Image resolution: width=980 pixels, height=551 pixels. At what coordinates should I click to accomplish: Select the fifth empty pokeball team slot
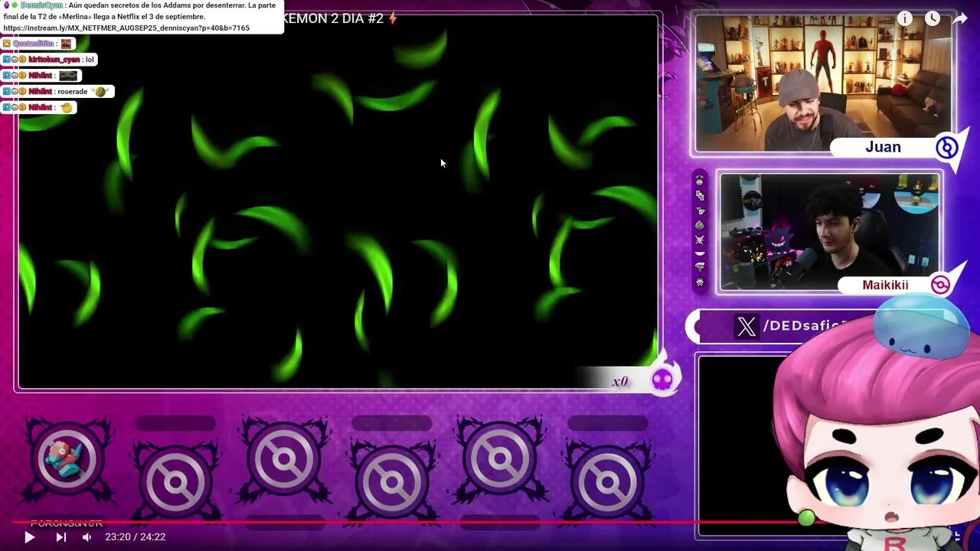click(x=500, y=458)
